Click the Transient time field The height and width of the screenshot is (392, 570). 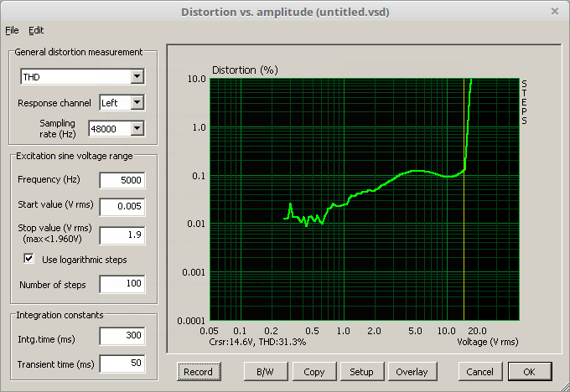tap(122, 364)
